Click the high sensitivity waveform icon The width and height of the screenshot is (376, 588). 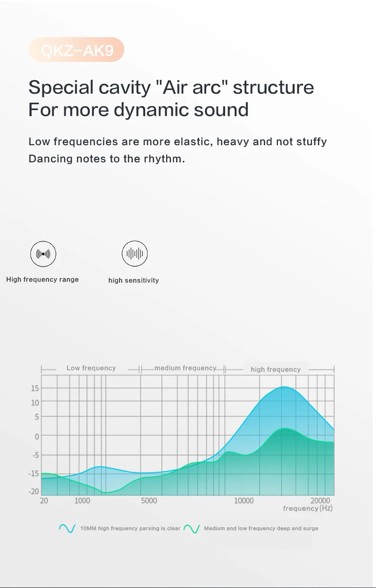(x=135, y=254)
